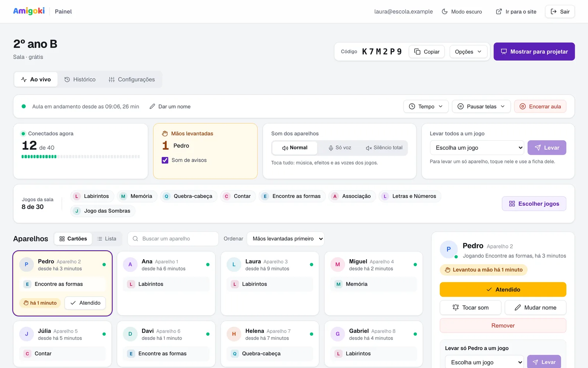Click the pencil icon next to Dar um nome
Viewport: 588px width, 368px height.
152,106
